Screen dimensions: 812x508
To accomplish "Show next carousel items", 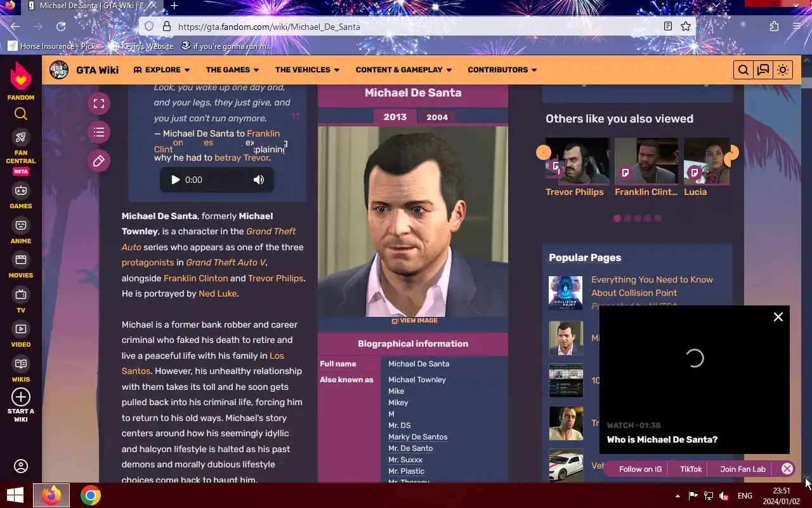I will (732, 152).
